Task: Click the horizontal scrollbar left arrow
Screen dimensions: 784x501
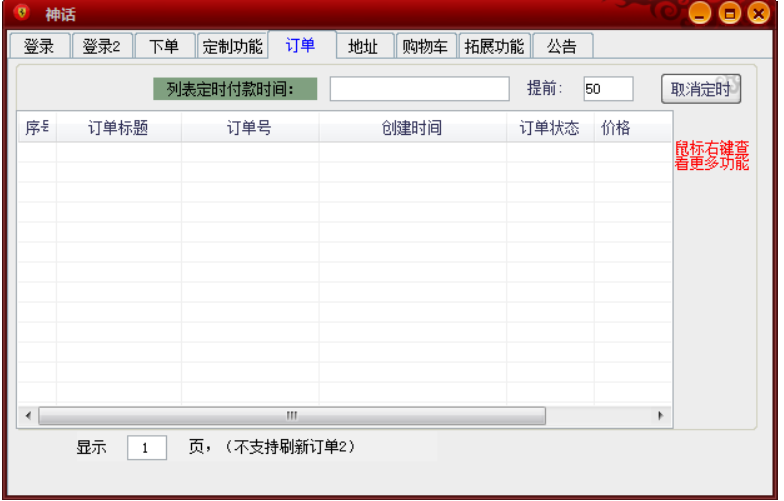Action: [28, 415]
